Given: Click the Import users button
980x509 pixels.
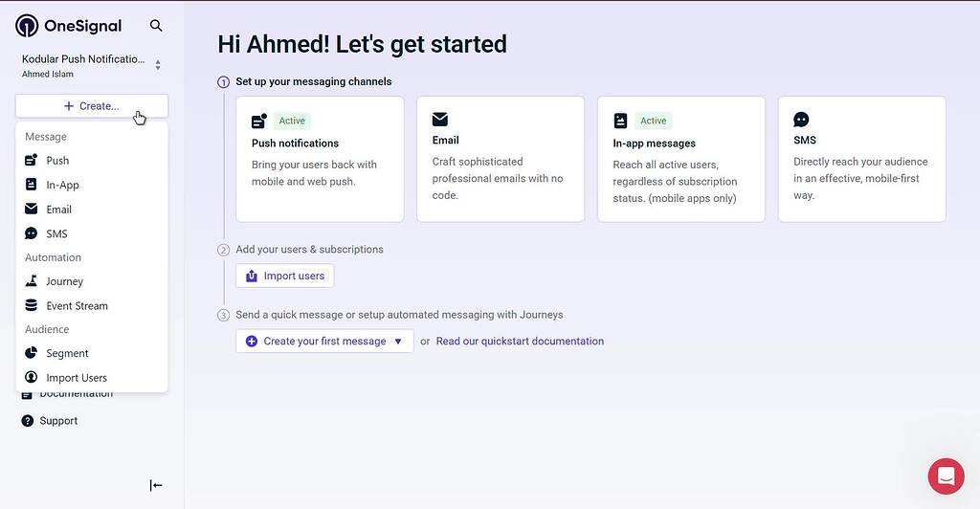Looking at the screenshot, I should pos(285,276).
